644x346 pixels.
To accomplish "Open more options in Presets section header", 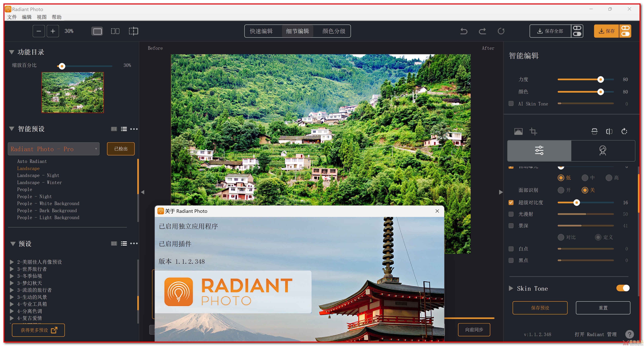I will tap(134, 244).
